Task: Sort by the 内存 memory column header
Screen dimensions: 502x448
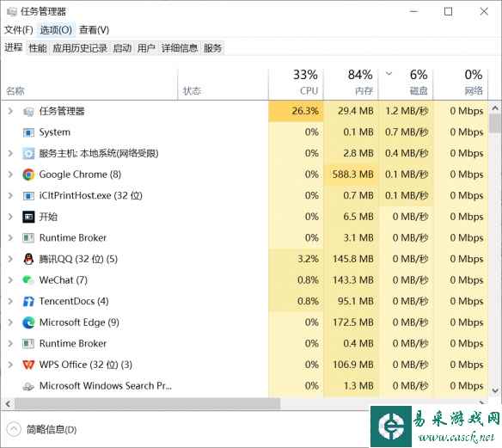Action: (x=351, y=83)
